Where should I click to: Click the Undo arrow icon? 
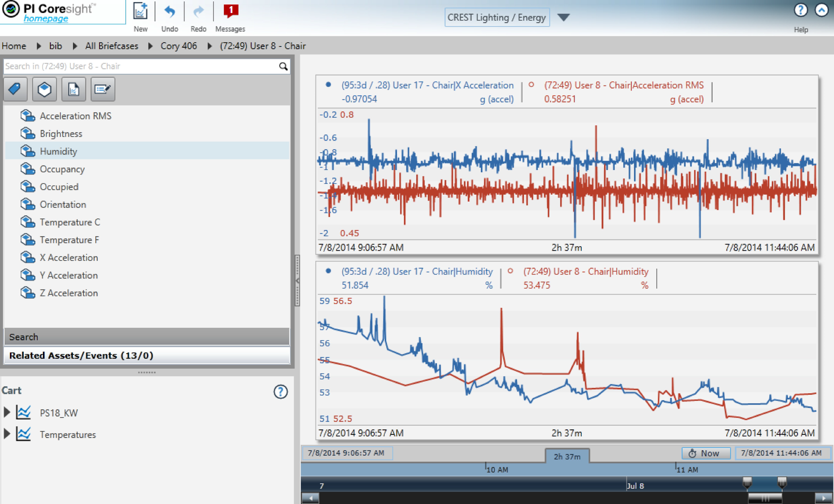click(x=170, y=12)
